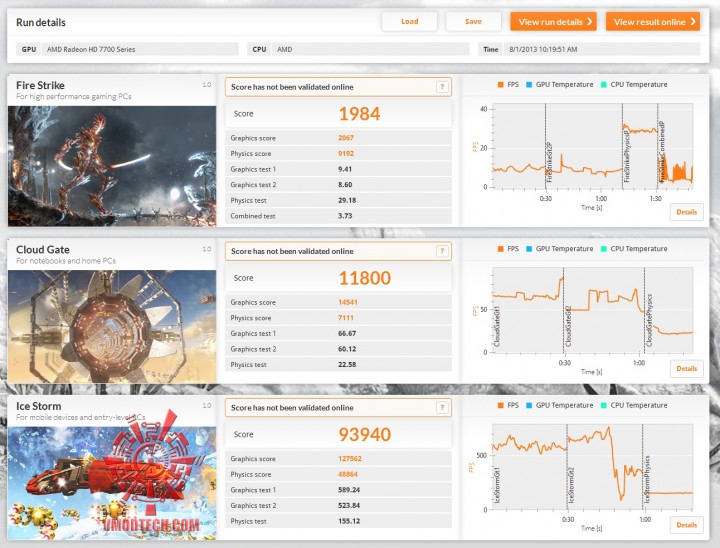This screenshot has width=720, height=548.
Task: Click the Cloud Gate validation help icon
Action: pyautogui.click(x=442, y=251)
